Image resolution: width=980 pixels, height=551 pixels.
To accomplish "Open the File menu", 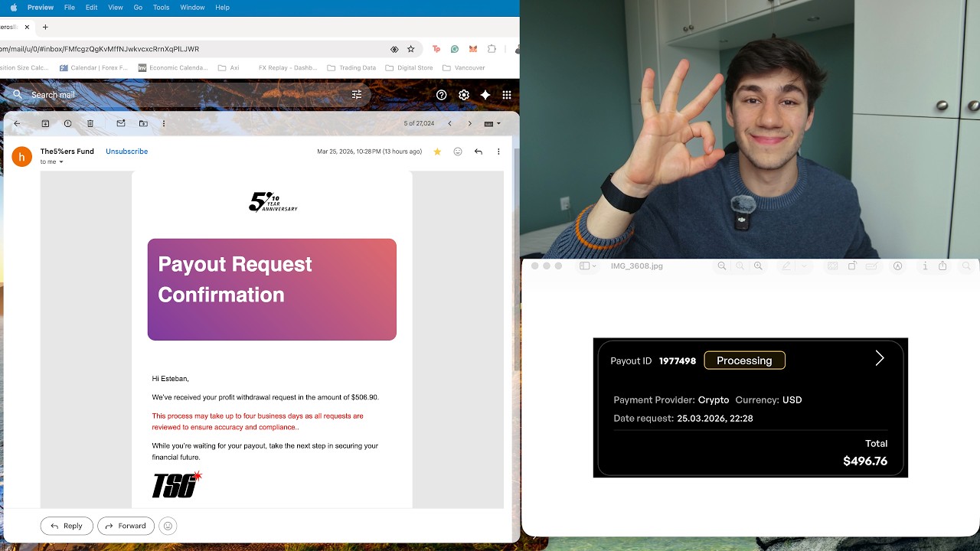I will [70, 7].
